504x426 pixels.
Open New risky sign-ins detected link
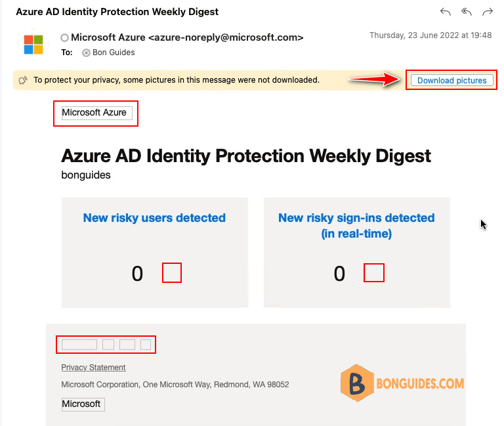coord(356,225)
